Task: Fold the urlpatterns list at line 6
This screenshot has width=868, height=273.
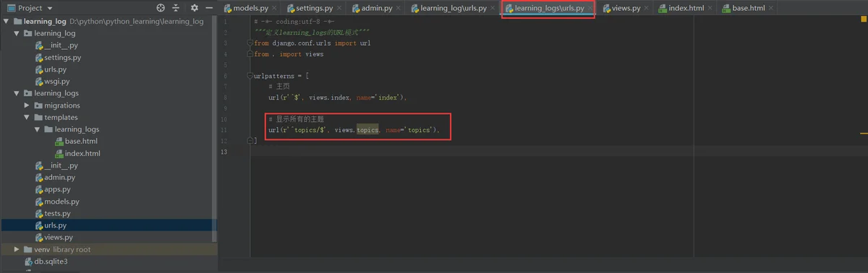Action: (251, 75)
